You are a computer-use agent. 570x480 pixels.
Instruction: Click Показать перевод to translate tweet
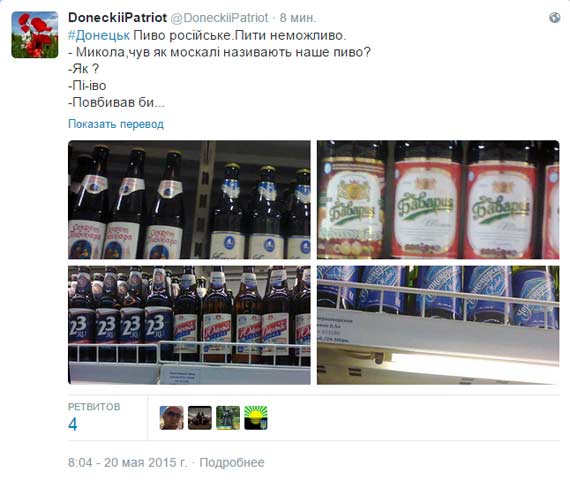pos(116,124)
